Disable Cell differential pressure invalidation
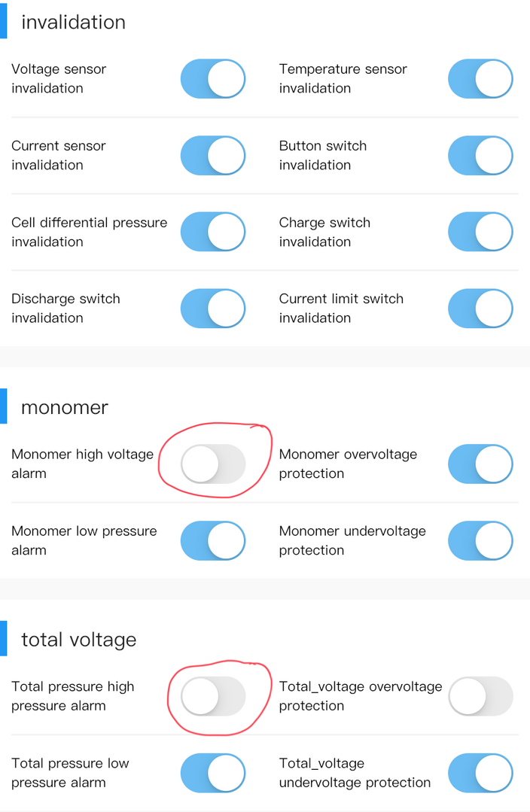 (x=213, y=232)
